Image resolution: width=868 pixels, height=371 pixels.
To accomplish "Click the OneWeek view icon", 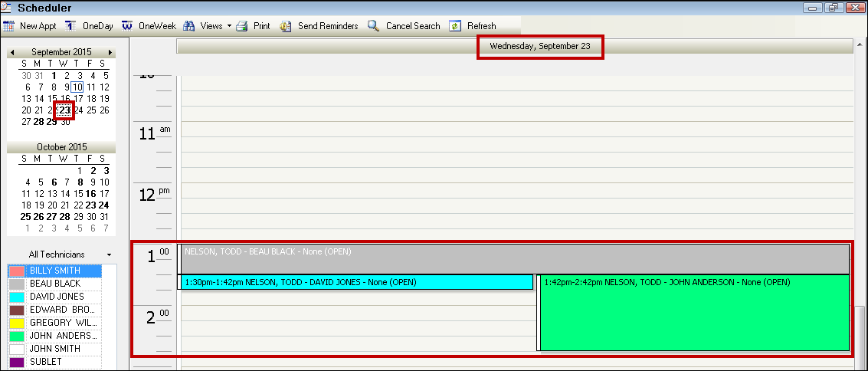I will pos(126,26).
